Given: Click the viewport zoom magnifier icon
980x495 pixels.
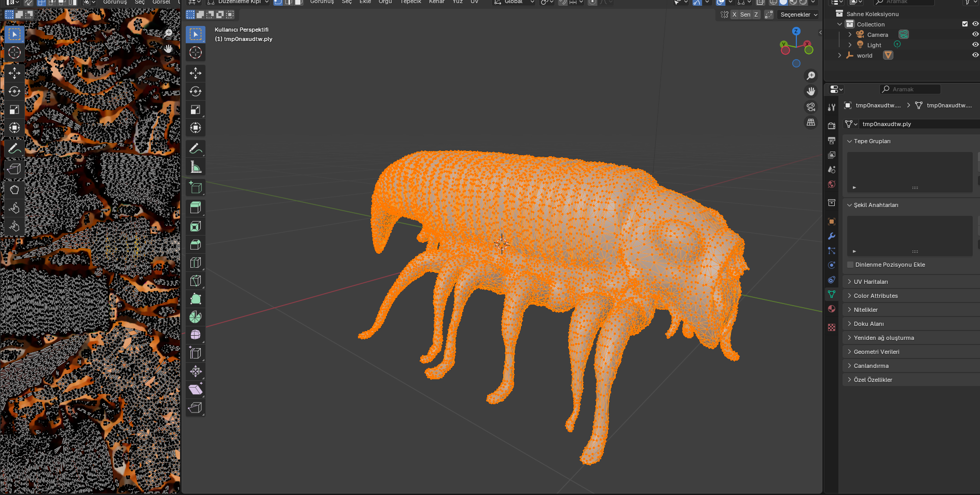Looking at the screenshot, I should [x=811, y=76].
